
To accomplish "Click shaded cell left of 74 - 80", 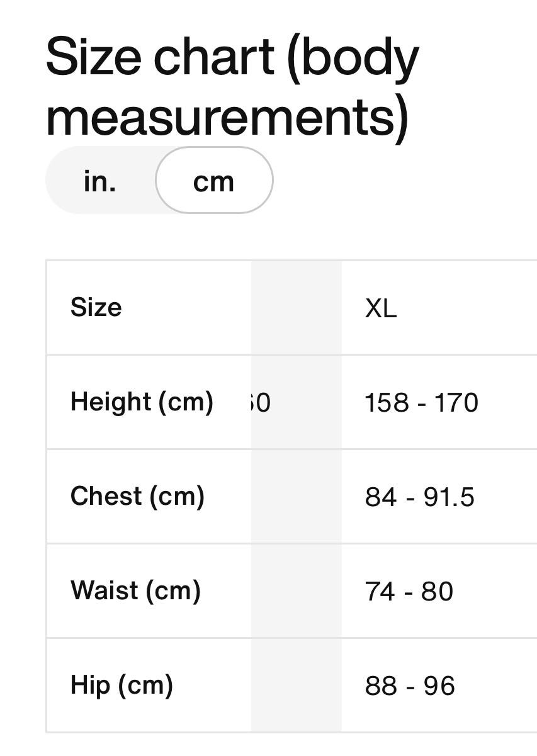I will 296,591.
